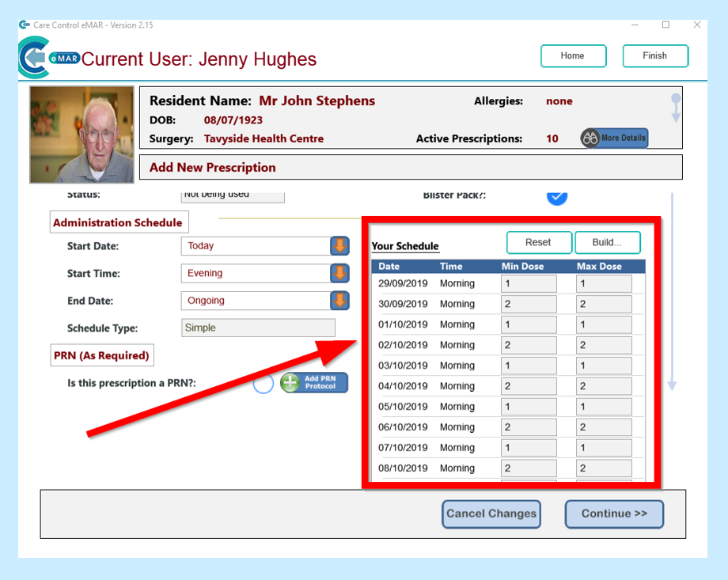Click the resident photo thumbnail
This screenshot has height=580, width=728.
82,135
